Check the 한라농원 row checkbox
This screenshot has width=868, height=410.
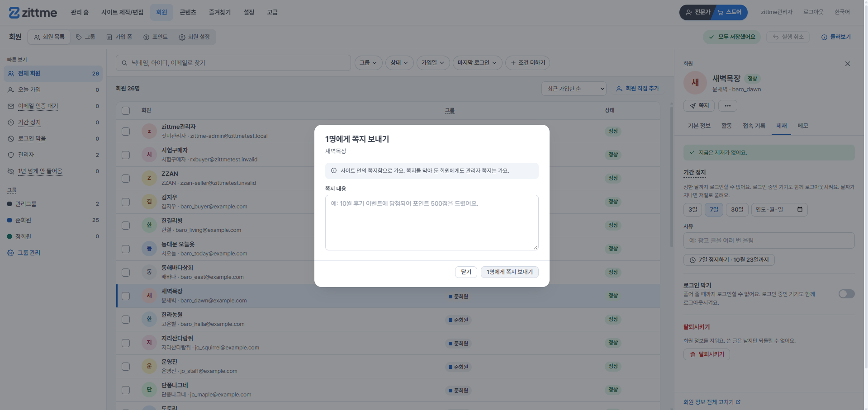coord(126,320)
